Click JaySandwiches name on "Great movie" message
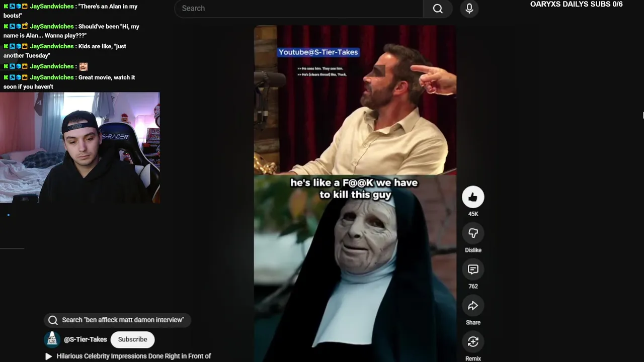The width and height of the screenshot is (644, 362). point(51,77)
